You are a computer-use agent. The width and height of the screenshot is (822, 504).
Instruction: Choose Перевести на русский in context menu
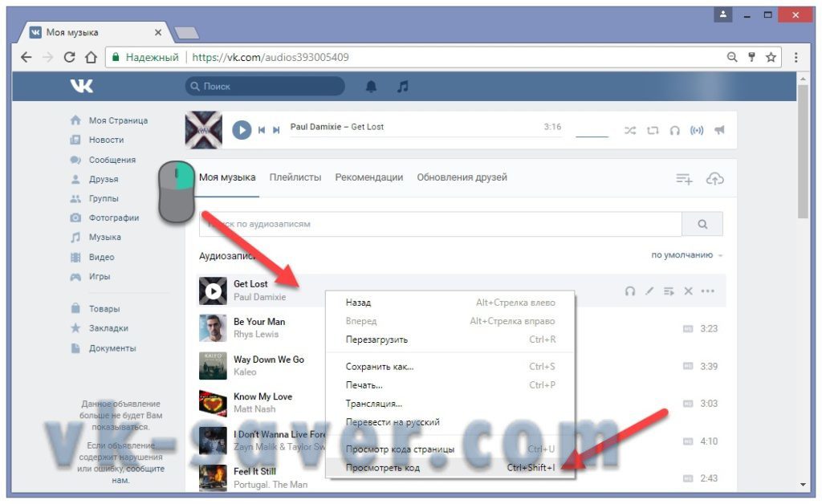coord(450,422)
